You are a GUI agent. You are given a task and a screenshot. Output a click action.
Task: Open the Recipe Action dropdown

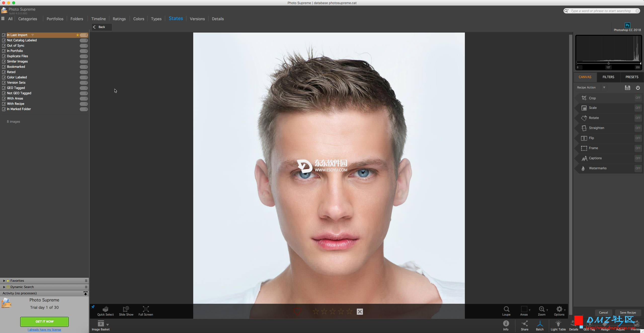pyautogui.click(x=604, y=88)
